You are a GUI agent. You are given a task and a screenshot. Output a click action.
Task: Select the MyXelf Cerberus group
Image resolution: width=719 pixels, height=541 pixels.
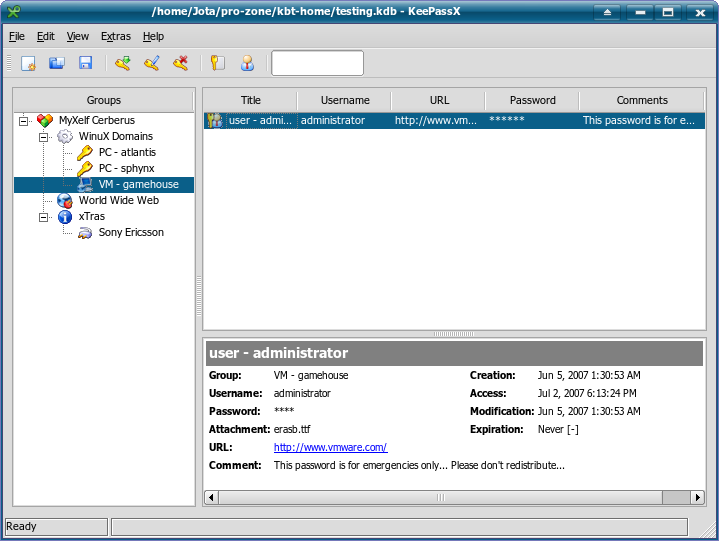97,121
